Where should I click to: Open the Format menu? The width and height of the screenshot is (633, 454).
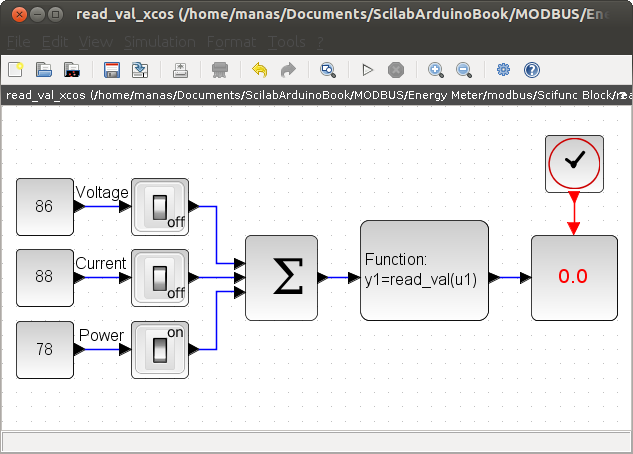click(x=231, y=42)
